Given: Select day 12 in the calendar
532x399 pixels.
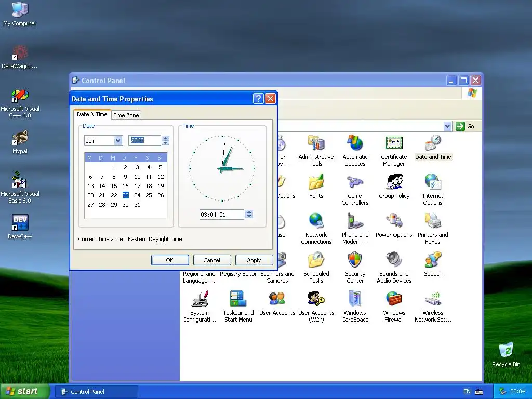Looking at the screenshot, I should click(x=161, y=177).
